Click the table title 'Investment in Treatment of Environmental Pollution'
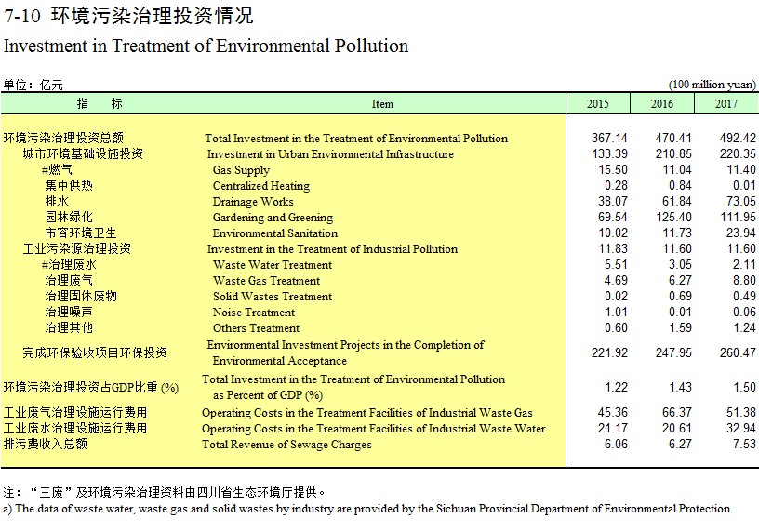Screen dimensions: 759x532 coord(206,46)
